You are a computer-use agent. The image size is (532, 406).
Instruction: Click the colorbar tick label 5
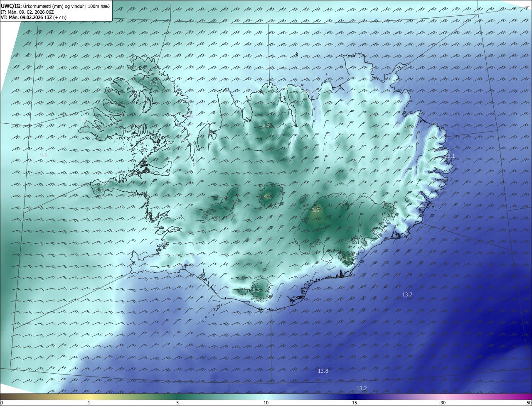177,403
